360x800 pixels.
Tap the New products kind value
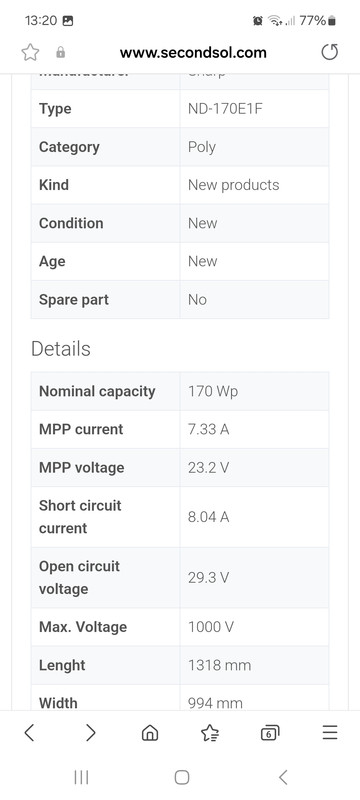tap(234, 185)
